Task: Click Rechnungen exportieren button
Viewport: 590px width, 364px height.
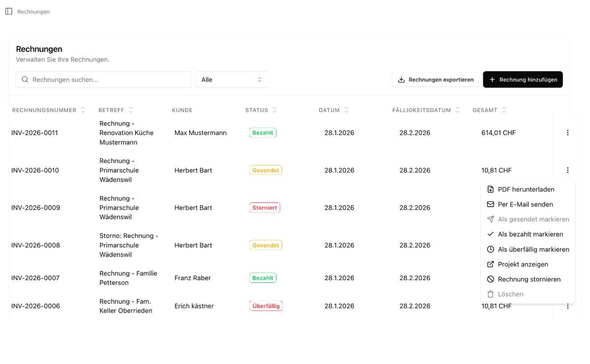Action: click(435, 80)
